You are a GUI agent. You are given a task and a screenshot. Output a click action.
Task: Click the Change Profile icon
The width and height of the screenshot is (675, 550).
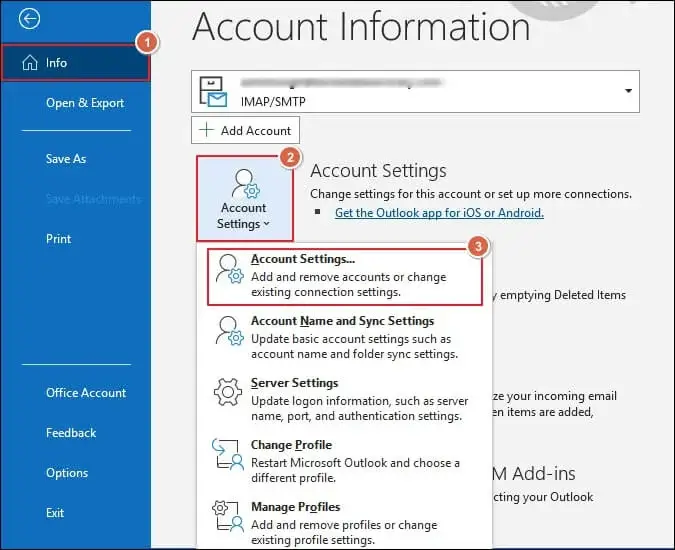pyautogui.click(x=228, y=454)
